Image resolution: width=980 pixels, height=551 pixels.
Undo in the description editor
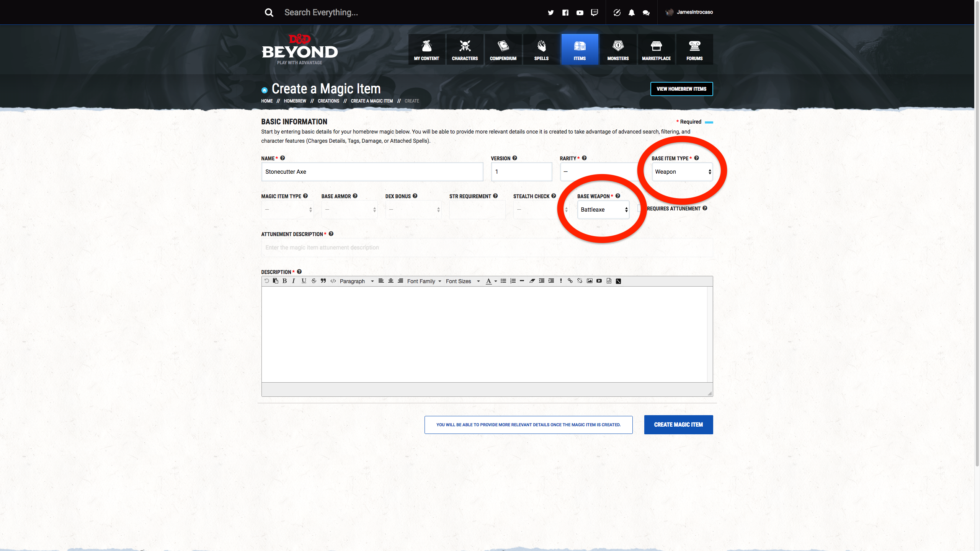point(267,281)
